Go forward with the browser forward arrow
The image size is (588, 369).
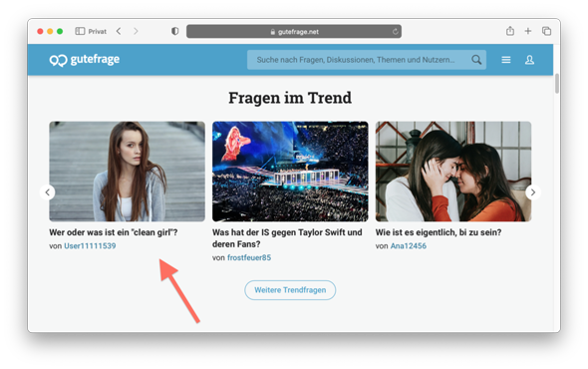click(x=136, y=31)
